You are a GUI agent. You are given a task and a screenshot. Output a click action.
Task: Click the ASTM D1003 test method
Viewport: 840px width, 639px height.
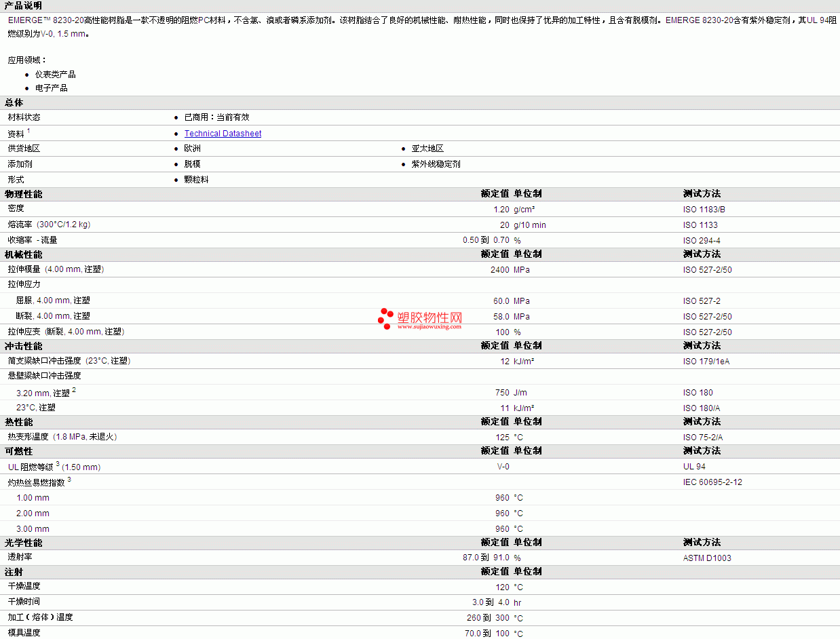point(707,558)
